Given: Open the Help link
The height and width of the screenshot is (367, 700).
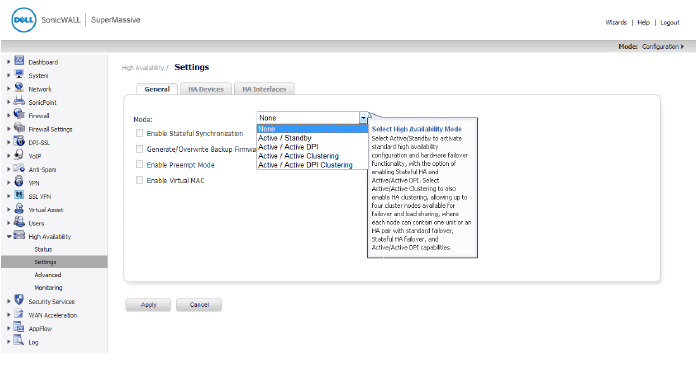Looking at the screenshot, I should [x=643, y=22].
